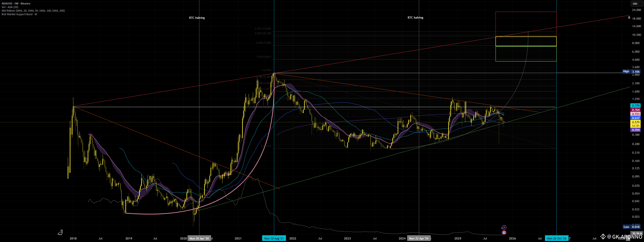Click the Mon 26 Oct '26 date label
The image size is (644, 242).
[x=557, y=238]
